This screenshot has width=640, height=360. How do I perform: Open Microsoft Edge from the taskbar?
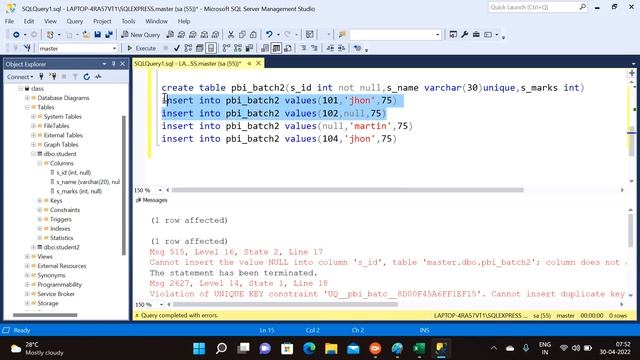tap(309, 349)
